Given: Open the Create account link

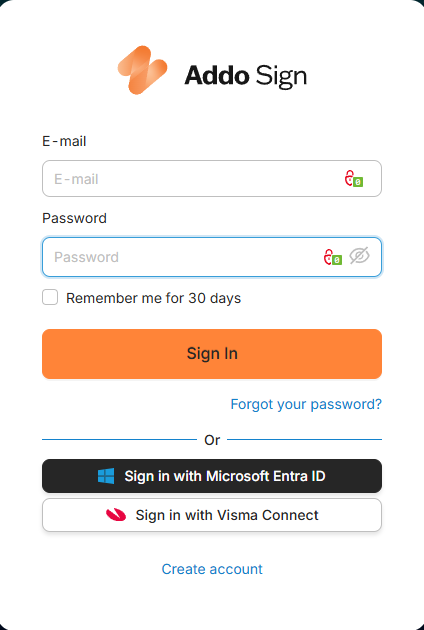Looking at the screenshot, I should coord(212,569).
